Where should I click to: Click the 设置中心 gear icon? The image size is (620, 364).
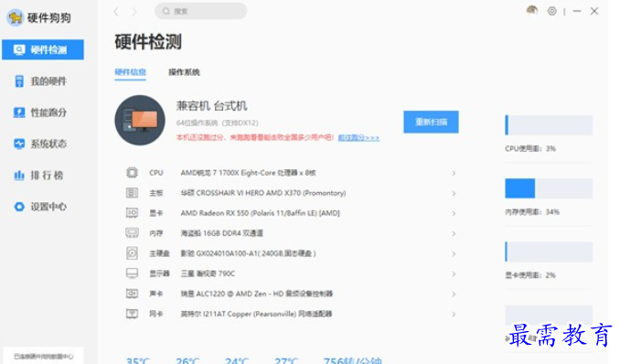19,207
